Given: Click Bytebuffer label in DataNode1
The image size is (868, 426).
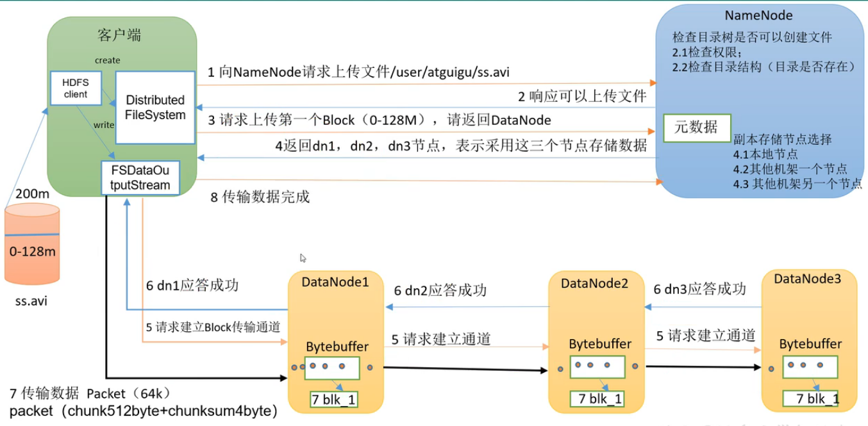Looking at the screenshot, I should 337,347.
